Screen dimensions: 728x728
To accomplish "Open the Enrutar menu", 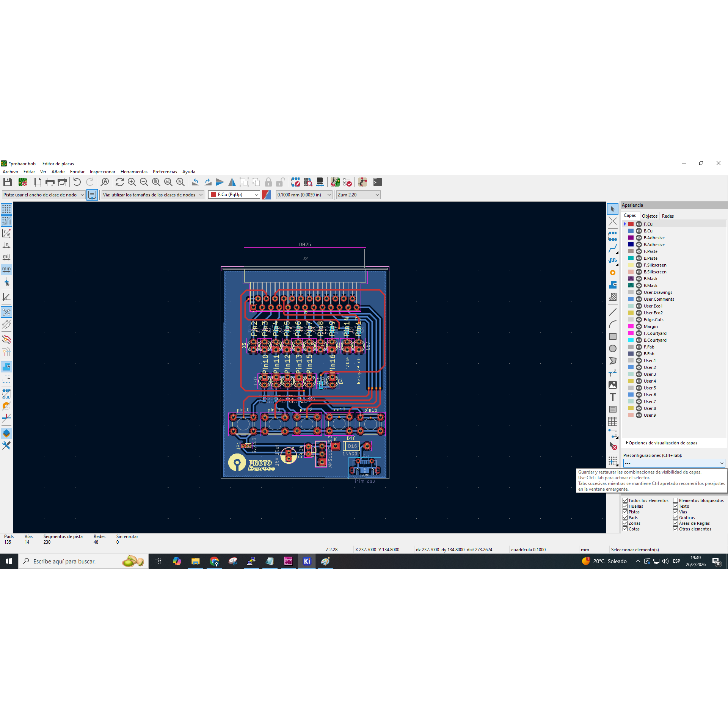I will (x=77, y=172).
